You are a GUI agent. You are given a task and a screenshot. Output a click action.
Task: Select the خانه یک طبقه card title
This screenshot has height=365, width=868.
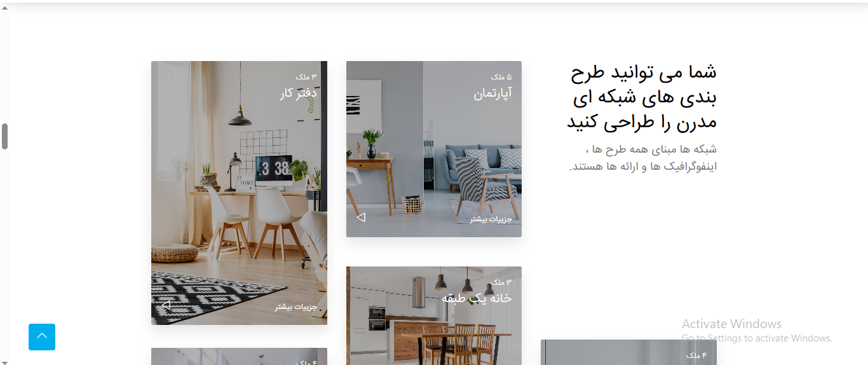click(x=477, y=298)
